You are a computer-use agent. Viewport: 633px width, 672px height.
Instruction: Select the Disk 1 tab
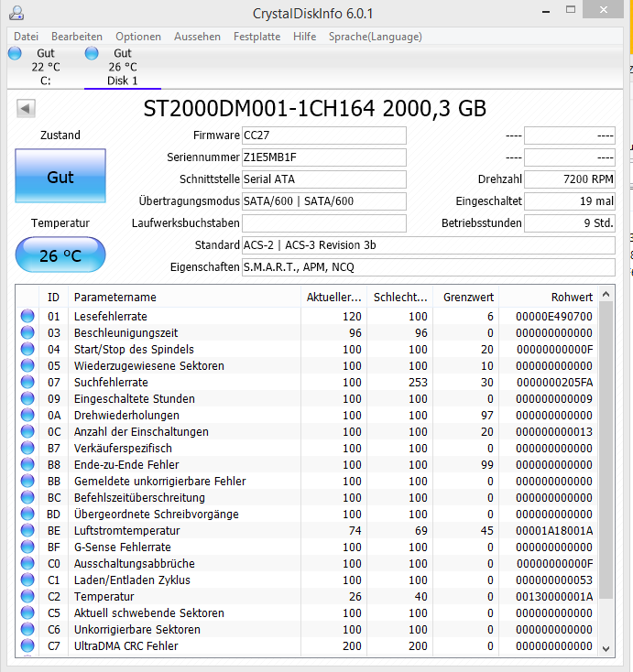point(123,67)
